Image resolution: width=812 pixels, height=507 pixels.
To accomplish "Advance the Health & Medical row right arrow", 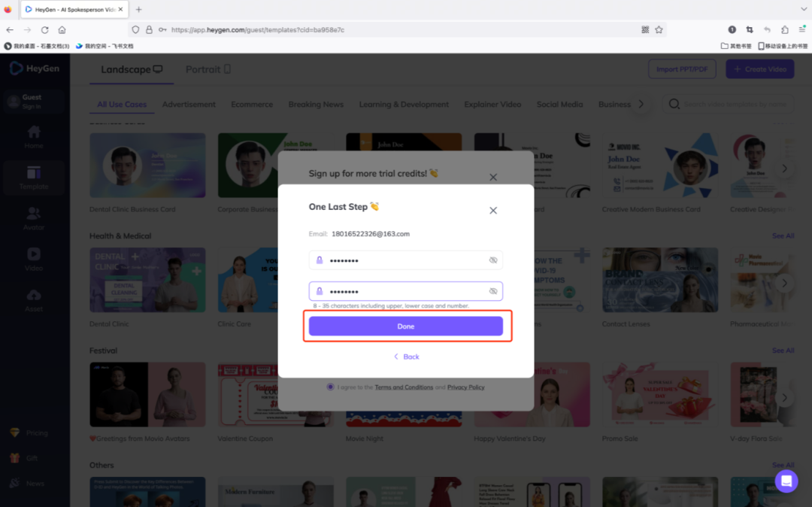I will pyautogui.click(x=784, y=283).
